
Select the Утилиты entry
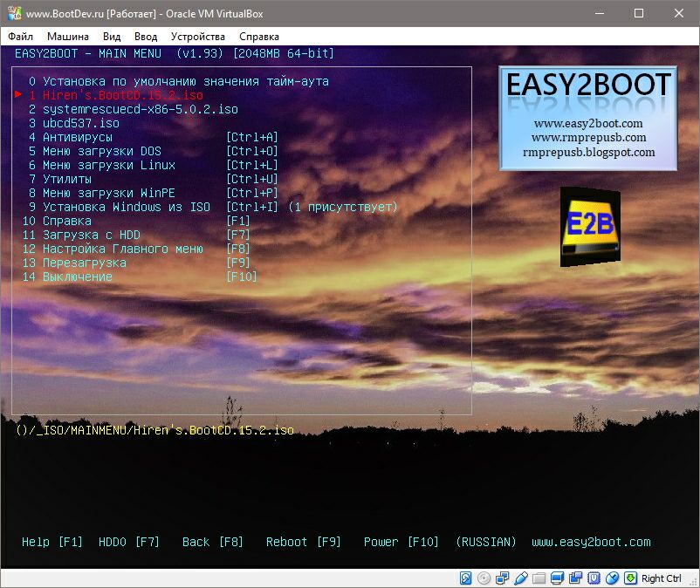pos(60,179)
